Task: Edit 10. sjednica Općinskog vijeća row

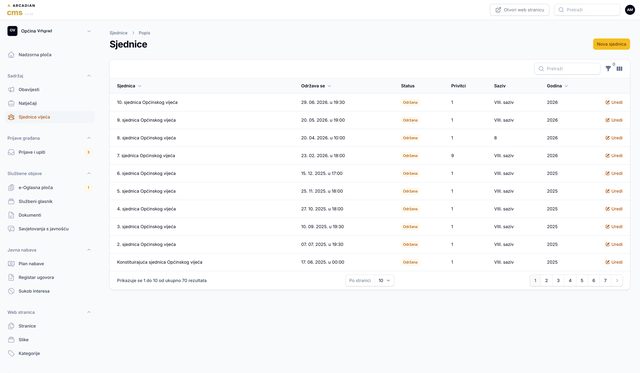Action: click(614, 102)
